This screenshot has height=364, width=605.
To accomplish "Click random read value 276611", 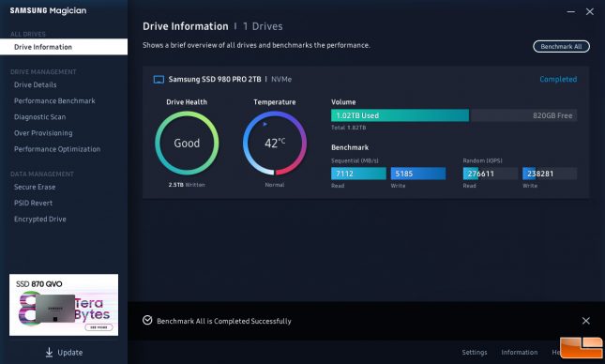I will click(x=491, y=174).
